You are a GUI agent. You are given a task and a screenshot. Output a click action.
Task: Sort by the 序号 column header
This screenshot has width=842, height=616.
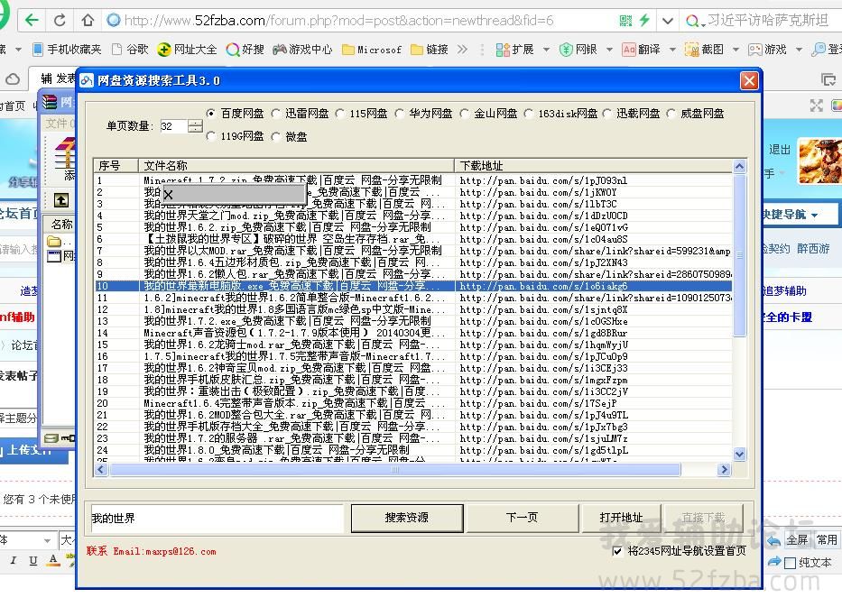tap(116, 165)
